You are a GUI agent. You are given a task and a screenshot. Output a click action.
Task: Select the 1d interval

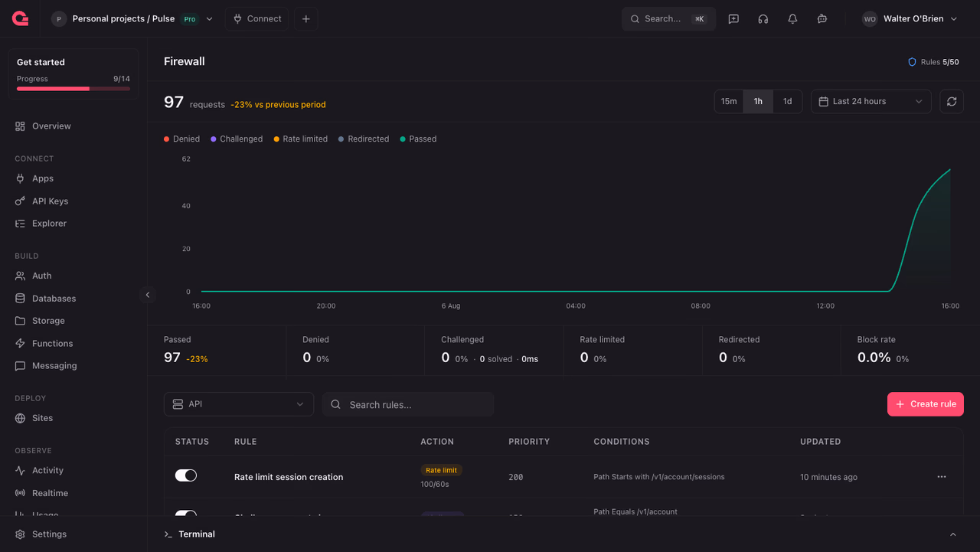pyautogui.click(x=787, y=101)
